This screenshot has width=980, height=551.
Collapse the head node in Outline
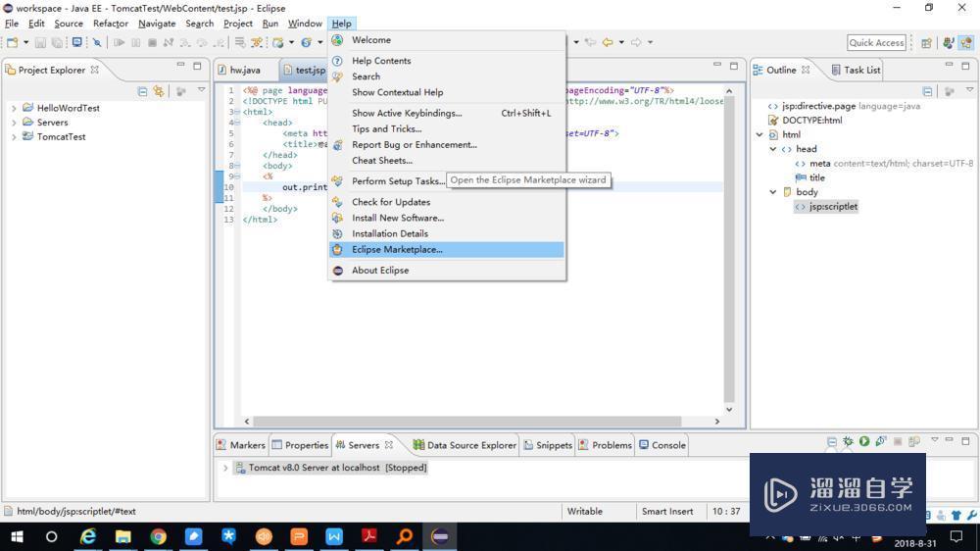point(772,149)
